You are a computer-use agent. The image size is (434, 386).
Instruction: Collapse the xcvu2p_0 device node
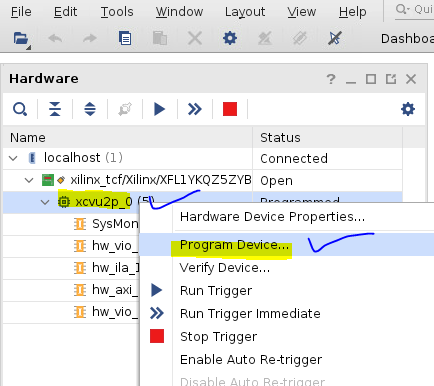click(45, 202)
